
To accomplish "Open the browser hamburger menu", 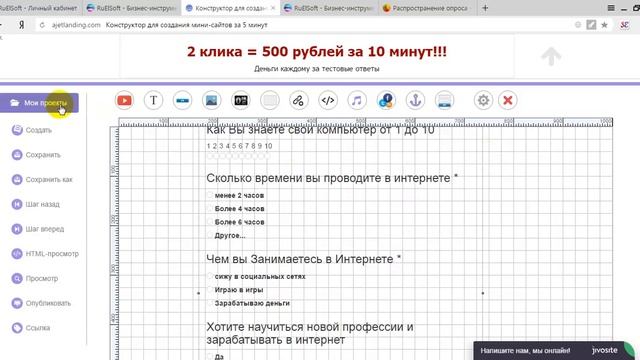I will (611, 8).
